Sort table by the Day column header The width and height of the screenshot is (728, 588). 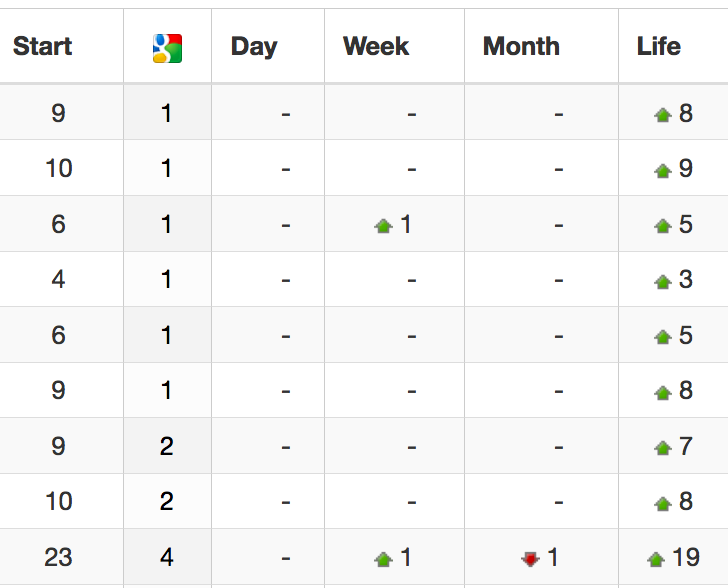[254, 47]
